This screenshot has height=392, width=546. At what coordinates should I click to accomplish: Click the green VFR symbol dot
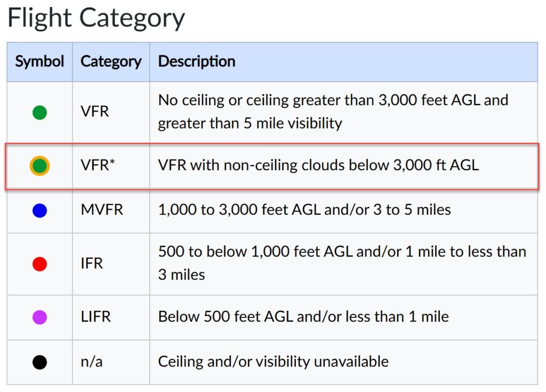click(x=39, y=113)
